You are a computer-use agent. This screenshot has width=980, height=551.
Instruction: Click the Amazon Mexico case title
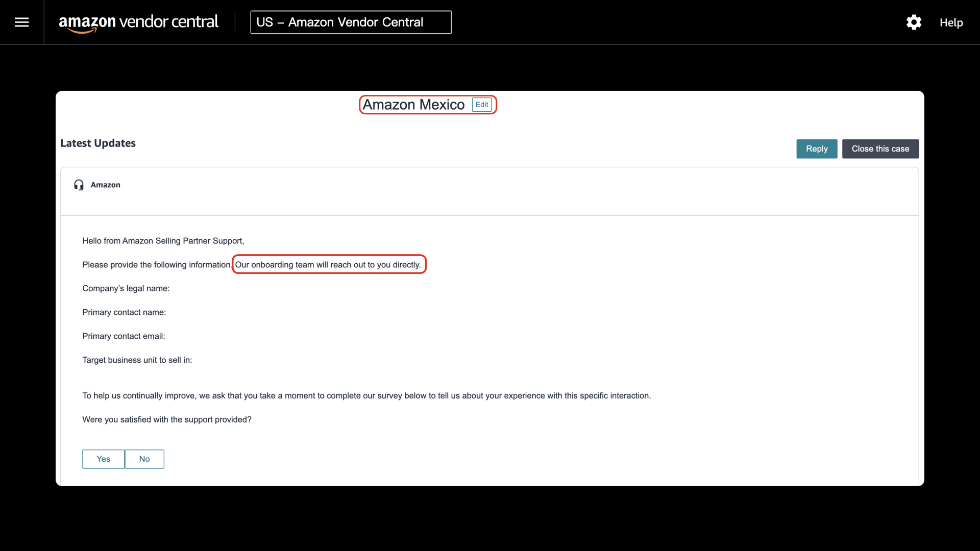(x=413, y=105)
